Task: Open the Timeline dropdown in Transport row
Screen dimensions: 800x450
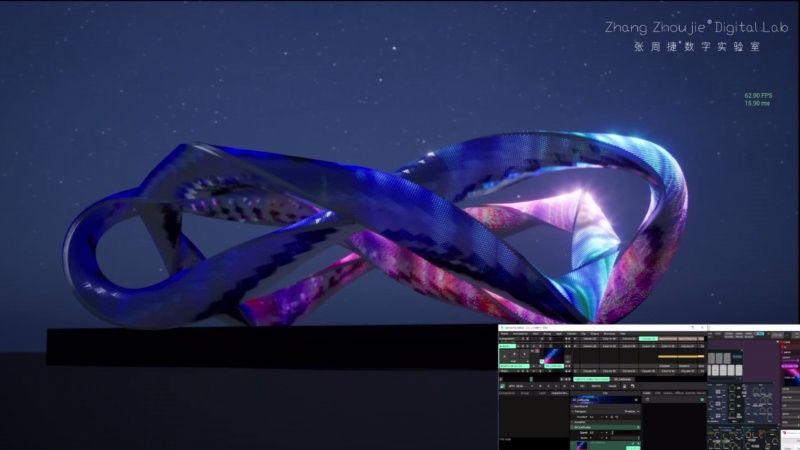Action: click(632, 411)
